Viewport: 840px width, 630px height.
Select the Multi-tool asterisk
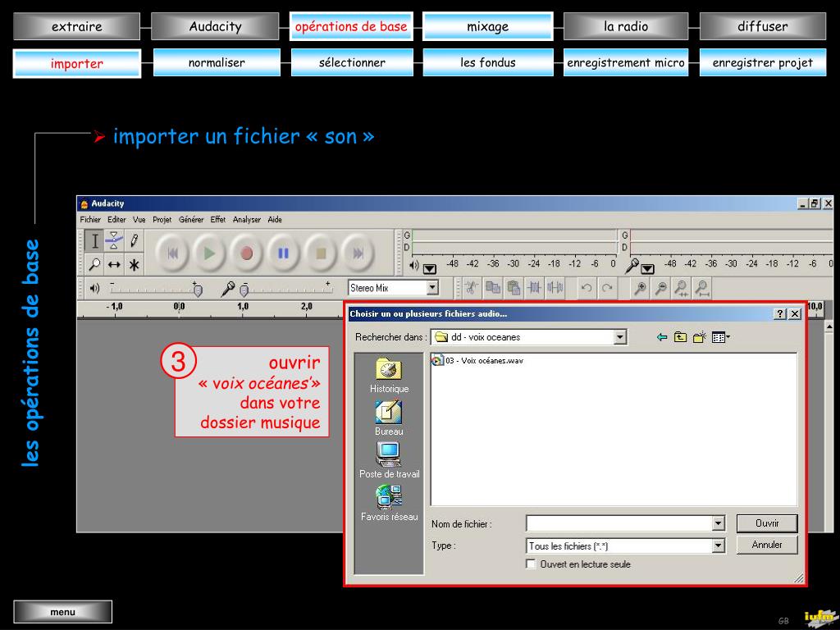pyautogui.click(x=134, y=264)
